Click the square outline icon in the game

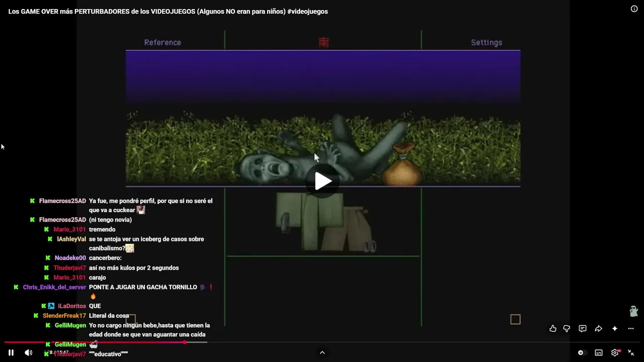[x=515, y=319]
